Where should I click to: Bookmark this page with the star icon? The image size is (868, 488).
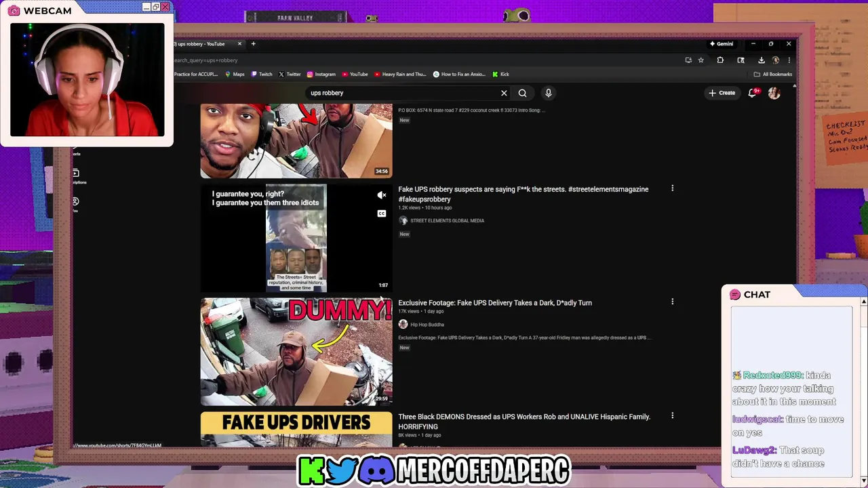(701, 60)
